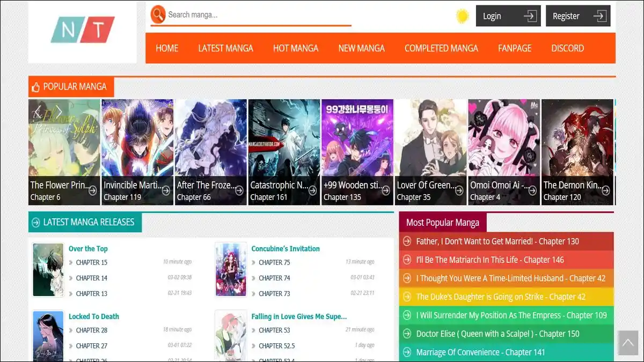Open Concubine's Invitation CHAPTER 75
The width and height of the screenshot is (644, 362).
[x=274, y=262]
